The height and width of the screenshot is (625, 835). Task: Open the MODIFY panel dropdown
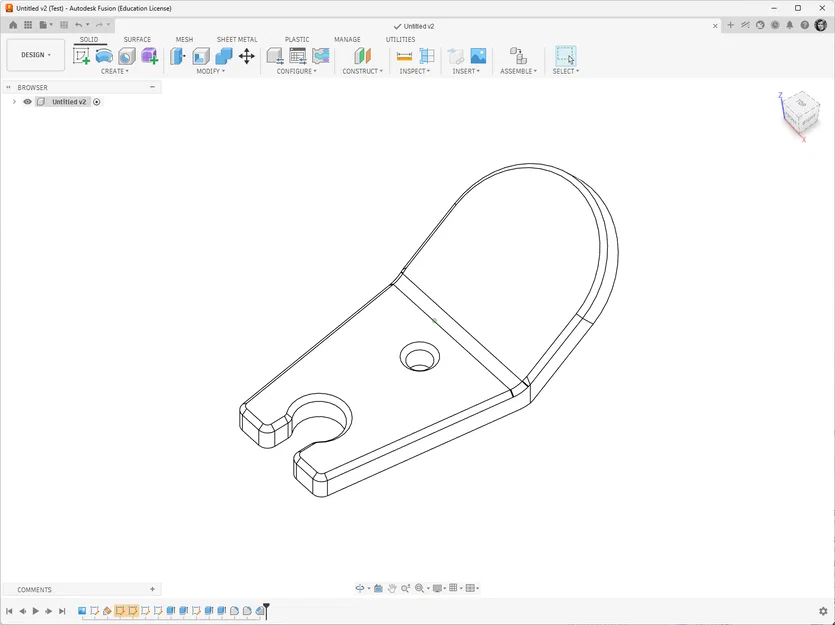click(210, 71)
